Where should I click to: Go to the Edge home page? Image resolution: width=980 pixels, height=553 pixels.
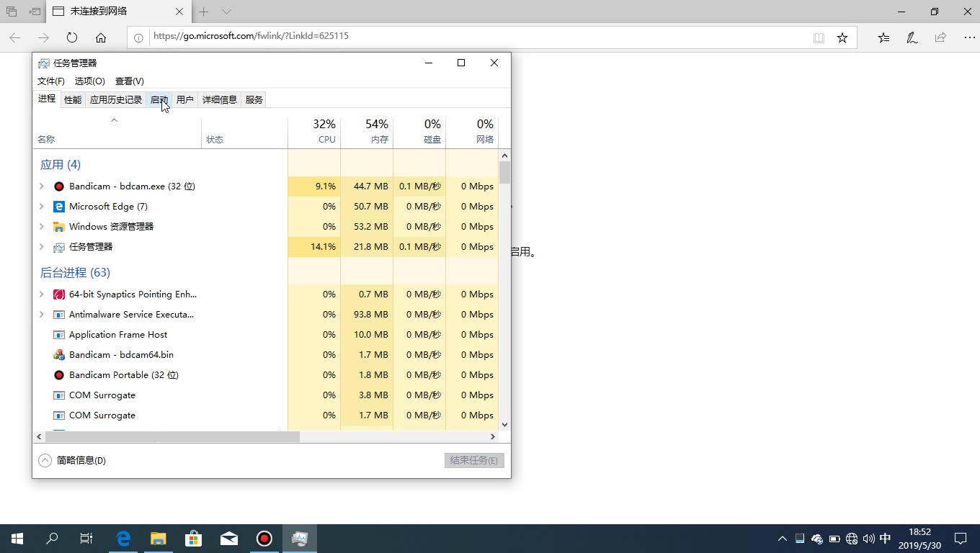point(101,37)
